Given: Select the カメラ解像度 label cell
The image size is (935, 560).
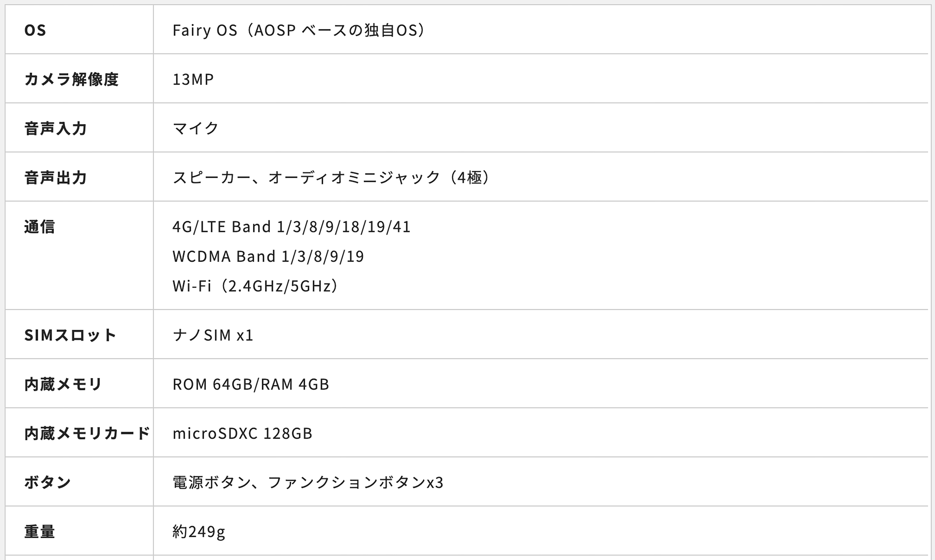Looking at the screenshot, I should pyautogui.click(x=71, y=79).
